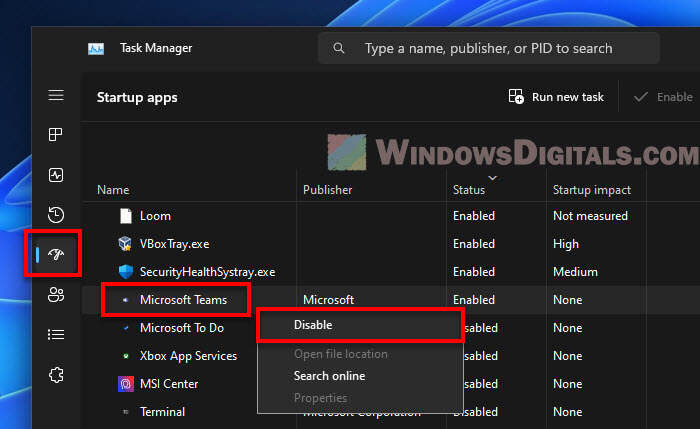Screen dimensions: 700x429
Task: Click the VBoxTray.exe cube icon
Action: point(125,244)
